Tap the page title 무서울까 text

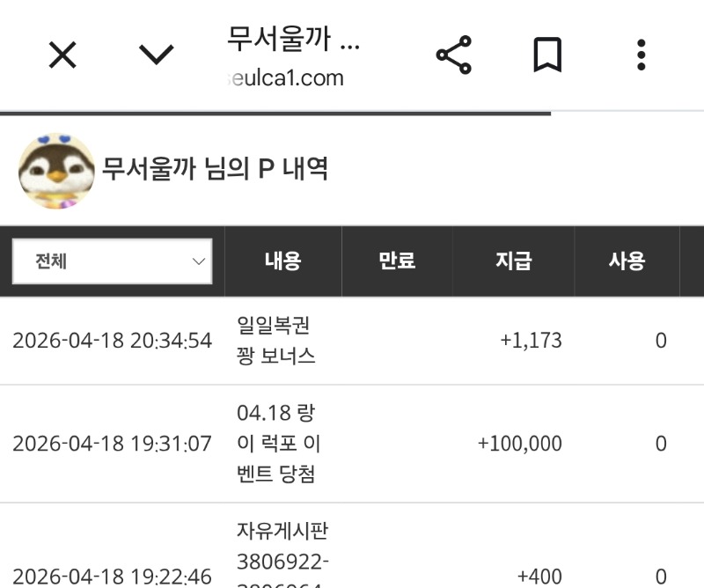(x=293, y=40)
